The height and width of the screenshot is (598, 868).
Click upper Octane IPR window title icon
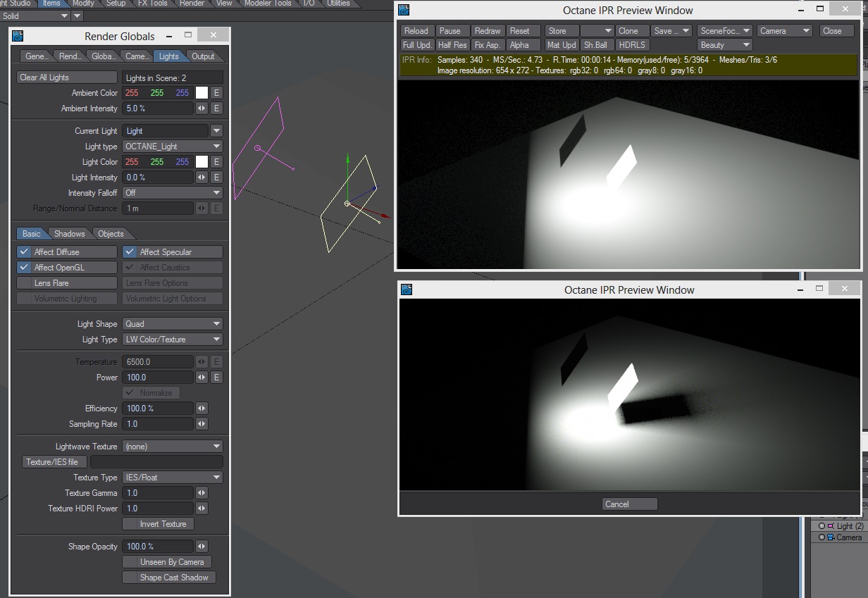click(x=404, y=10)
